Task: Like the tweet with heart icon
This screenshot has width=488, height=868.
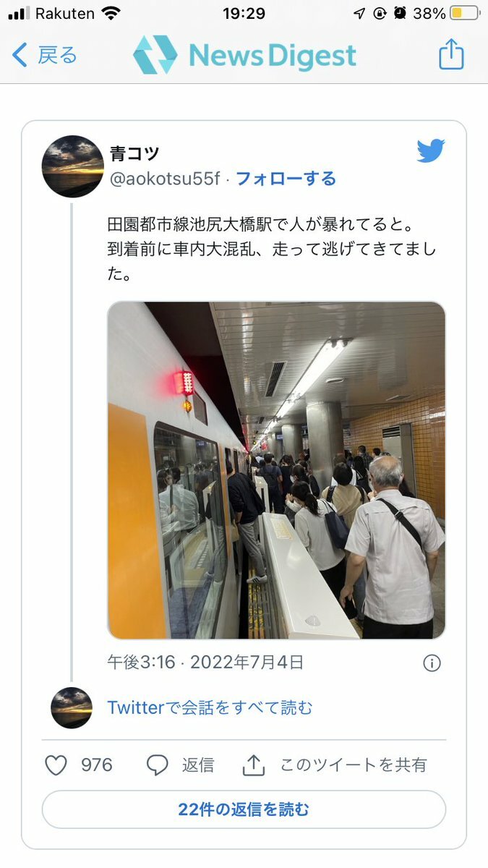Action: (x=56, y=765)
